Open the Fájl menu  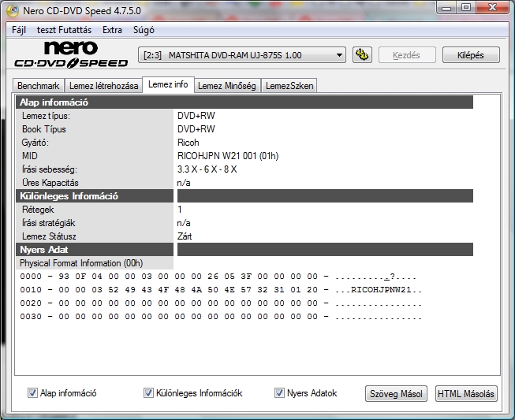pyautogui.click(x=19, y=30)
